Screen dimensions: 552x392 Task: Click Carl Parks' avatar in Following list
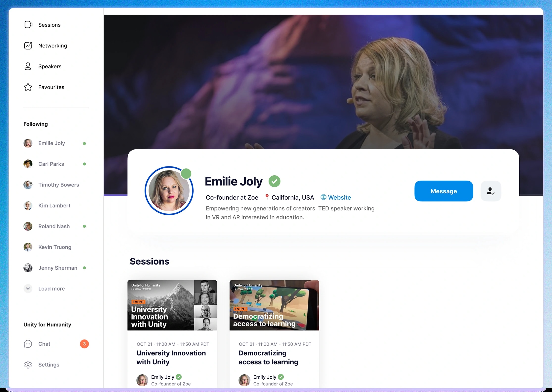28,164
